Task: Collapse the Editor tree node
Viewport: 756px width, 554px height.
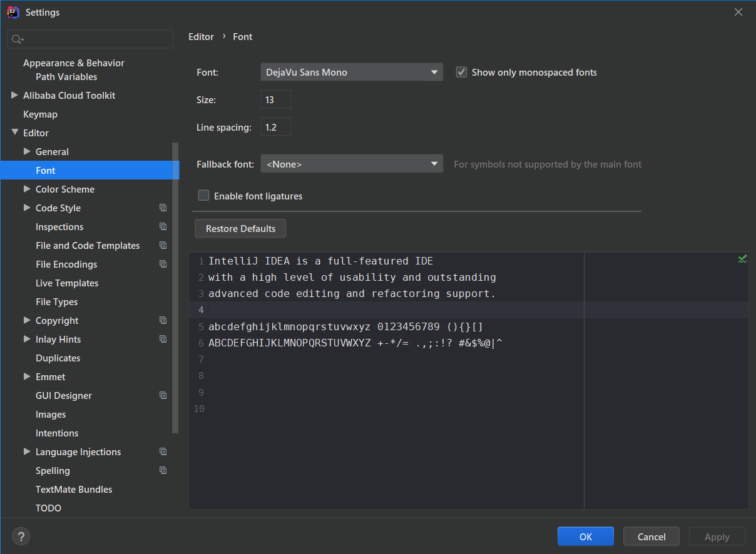Action: pyautogui.click(x=14, y=133)
